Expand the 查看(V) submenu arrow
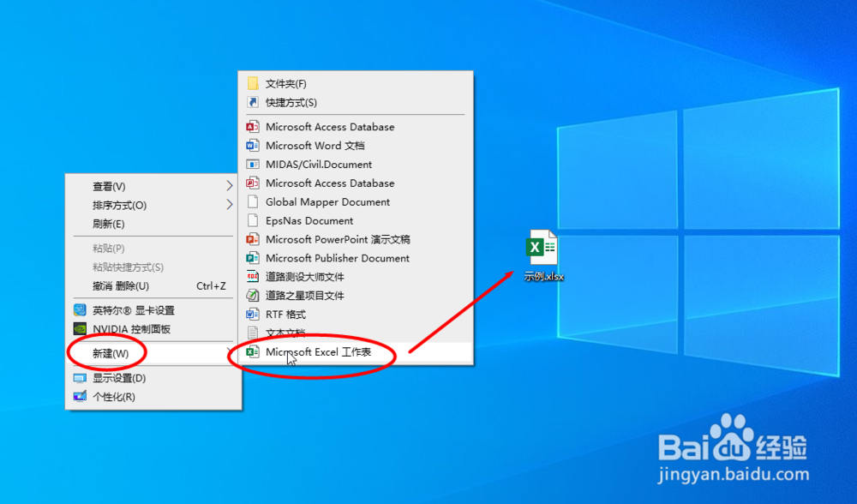 click(230, 186)
